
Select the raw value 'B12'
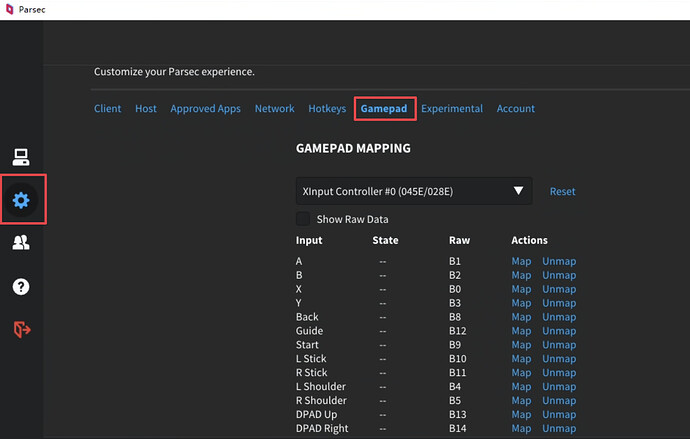point(458,331)
